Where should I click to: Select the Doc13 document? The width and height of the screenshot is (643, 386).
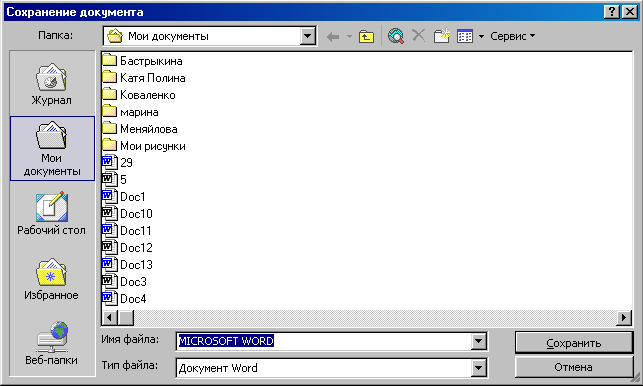pyautogui.click(x=128, y=265)
